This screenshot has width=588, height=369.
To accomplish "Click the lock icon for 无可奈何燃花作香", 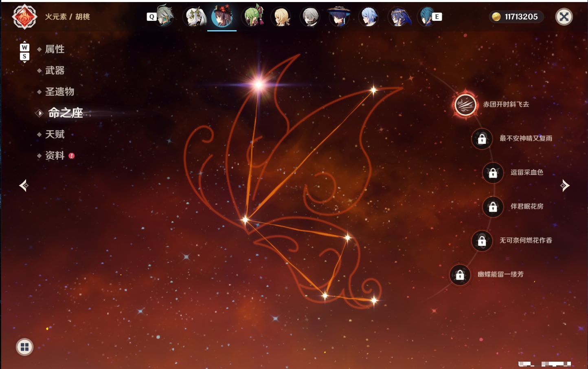I will [482, 241].
